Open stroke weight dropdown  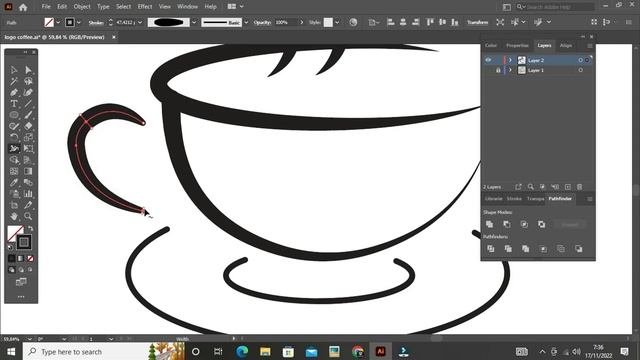point(140,22)
